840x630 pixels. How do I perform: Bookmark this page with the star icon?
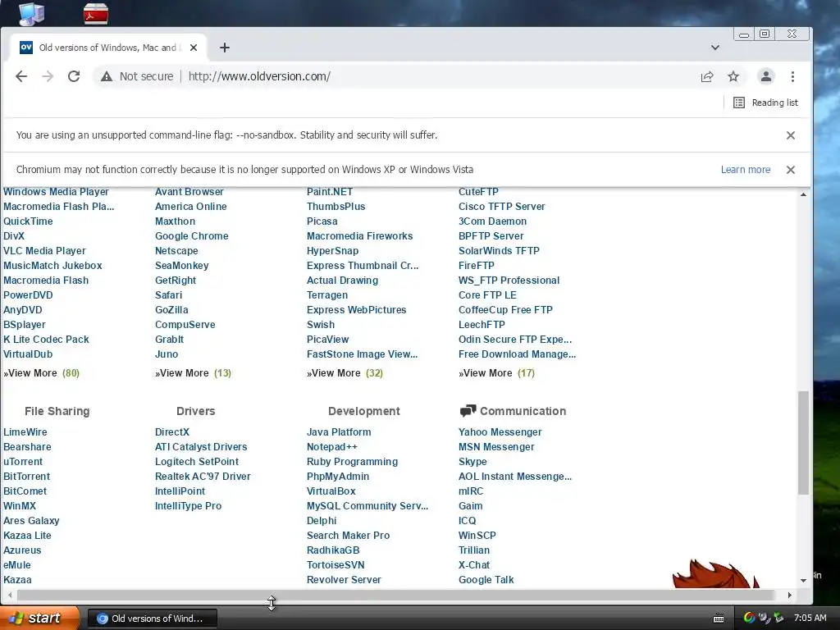[x=733, y=76]
